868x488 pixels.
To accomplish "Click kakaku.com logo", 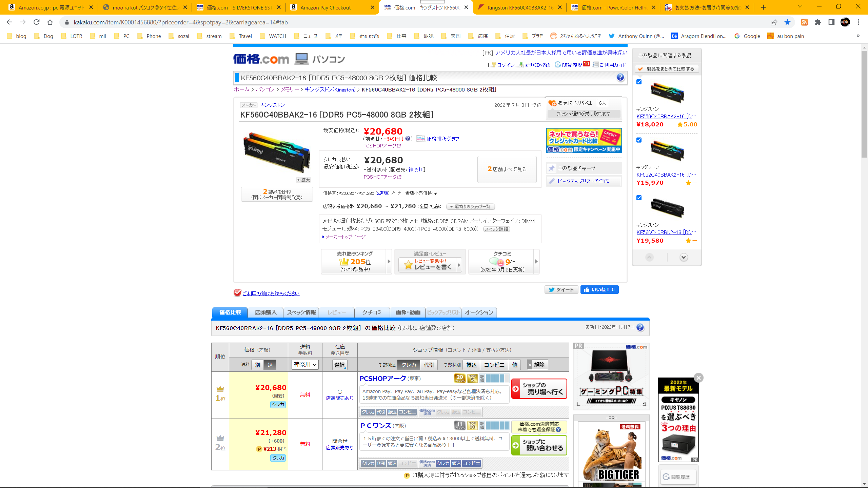I will [261, 59].
